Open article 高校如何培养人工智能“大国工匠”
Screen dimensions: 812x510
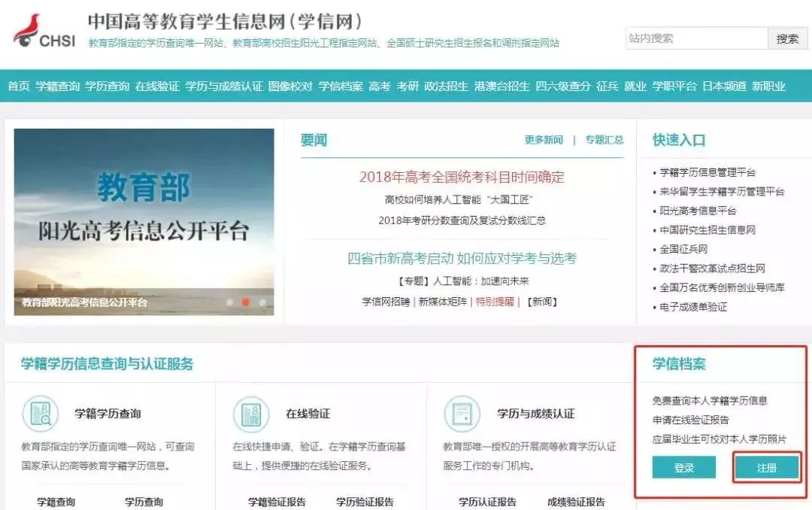pyautogui.click(x=459, y=199)
